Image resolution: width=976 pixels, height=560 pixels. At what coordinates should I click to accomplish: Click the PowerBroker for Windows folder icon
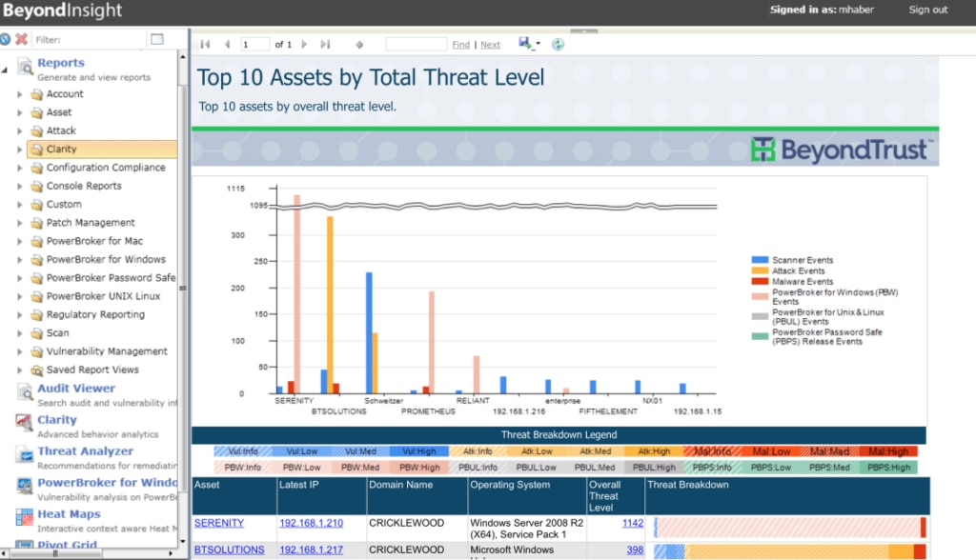point(37,259)
